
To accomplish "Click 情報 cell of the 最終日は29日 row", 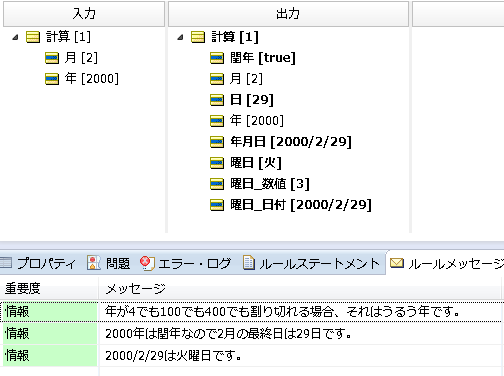I will point(49,334).
